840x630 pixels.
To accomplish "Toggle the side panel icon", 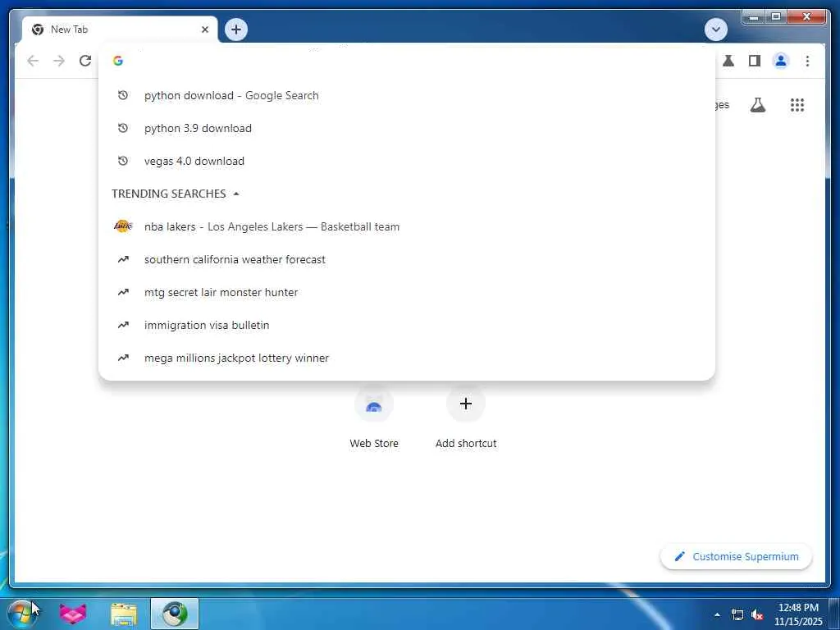I will [x=755, y=61].
